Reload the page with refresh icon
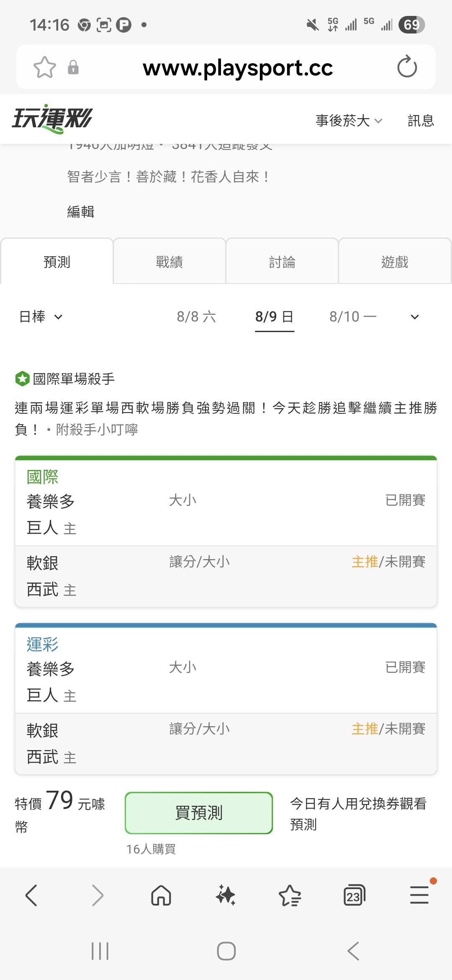 click(x=407, y=67)
